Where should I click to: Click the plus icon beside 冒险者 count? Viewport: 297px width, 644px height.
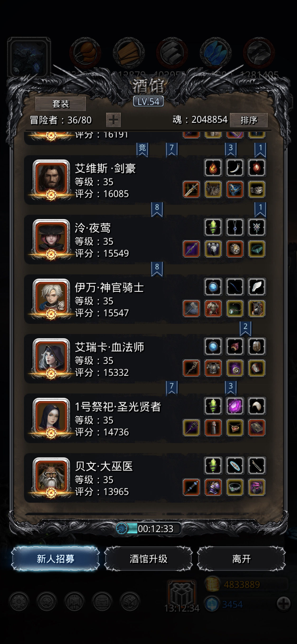pyautogui.click(x=114, y=120)
